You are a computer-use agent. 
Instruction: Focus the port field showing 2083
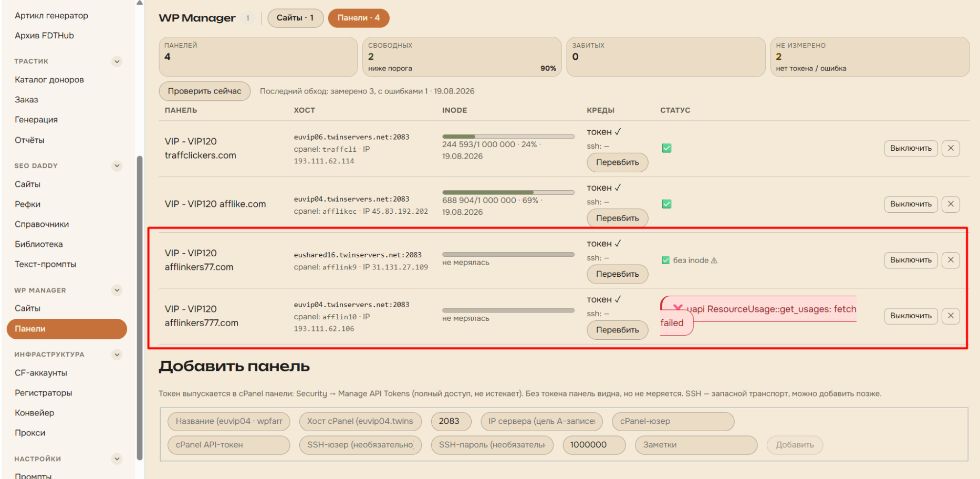451,421
